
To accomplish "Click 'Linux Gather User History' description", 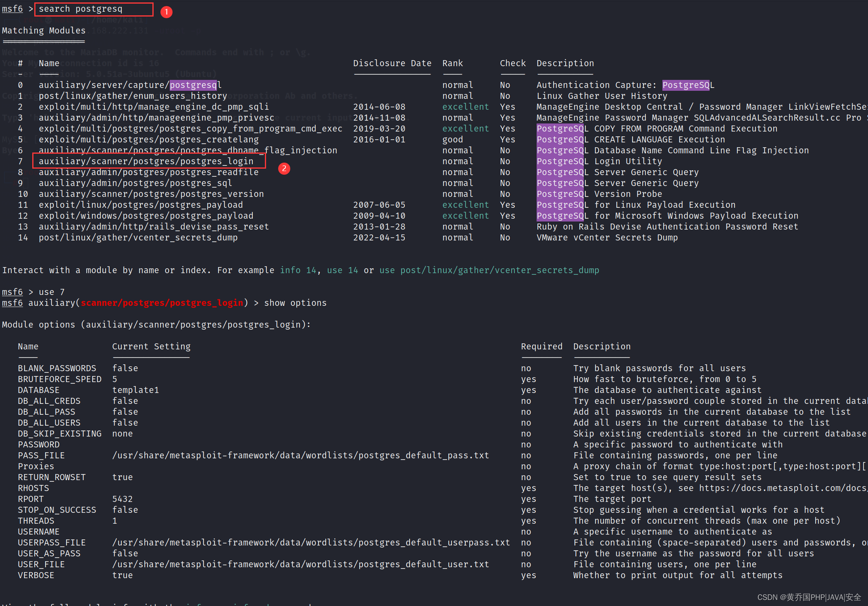I will 602,96.
